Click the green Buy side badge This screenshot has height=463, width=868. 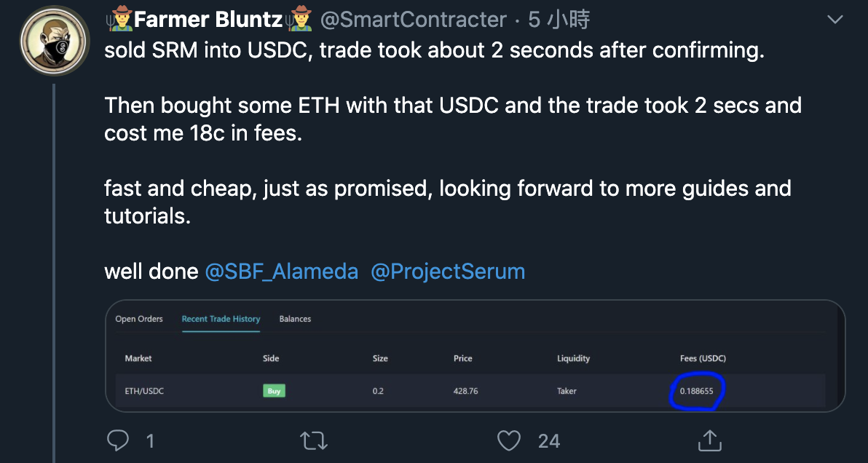[x=274, y=391]
